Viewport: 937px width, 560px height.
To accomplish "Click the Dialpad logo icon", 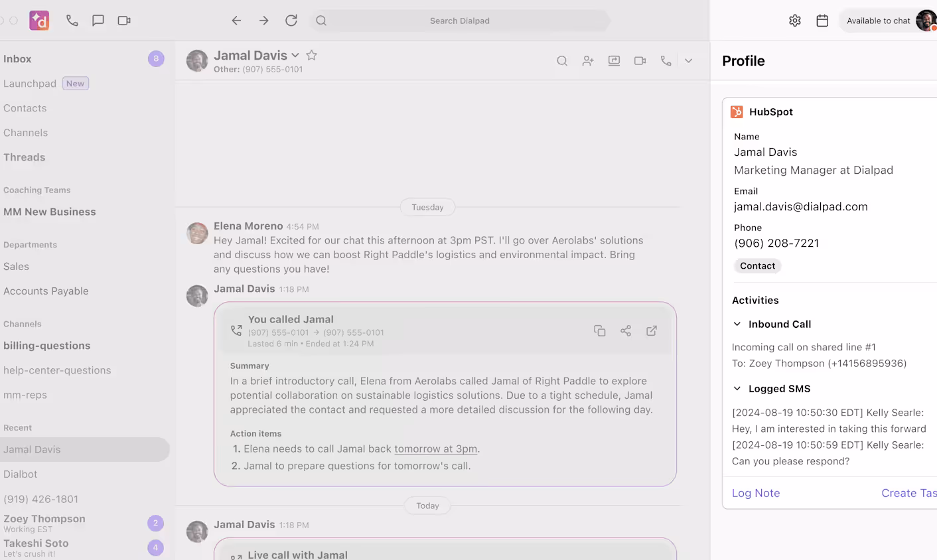I will [39, 21].
